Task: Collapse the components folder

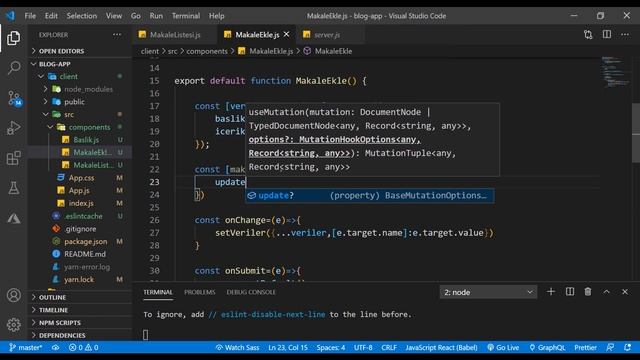Action: click(80, 127)
